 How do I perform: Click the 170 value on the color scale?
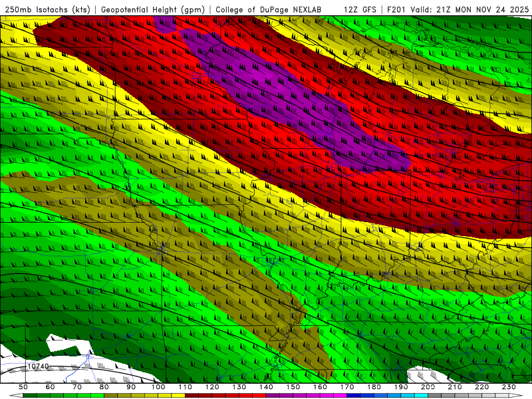[x=346, y=387]
